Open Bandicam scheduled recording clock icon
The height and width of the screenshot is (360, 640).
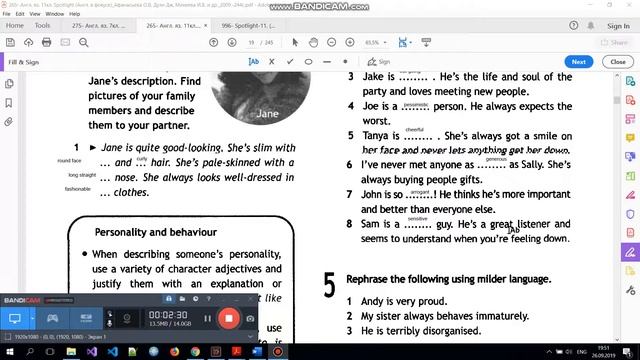[x=196, y=299]
